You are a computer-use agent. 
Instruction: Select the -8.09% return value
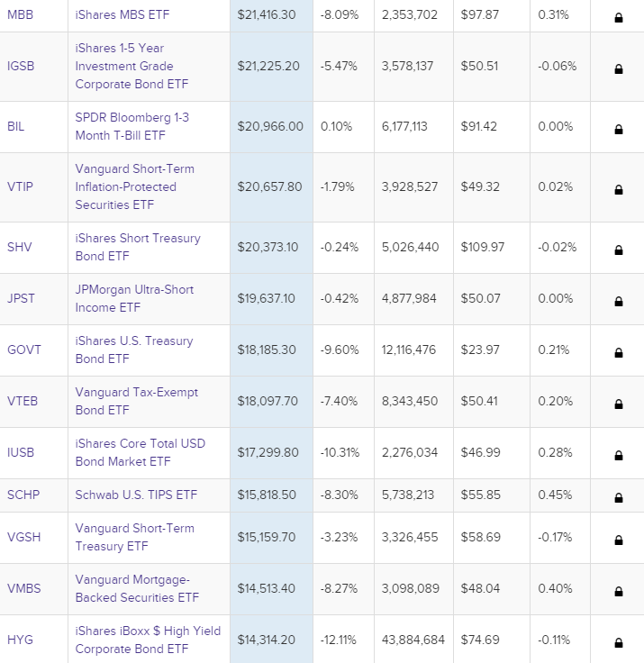[340, 14]
